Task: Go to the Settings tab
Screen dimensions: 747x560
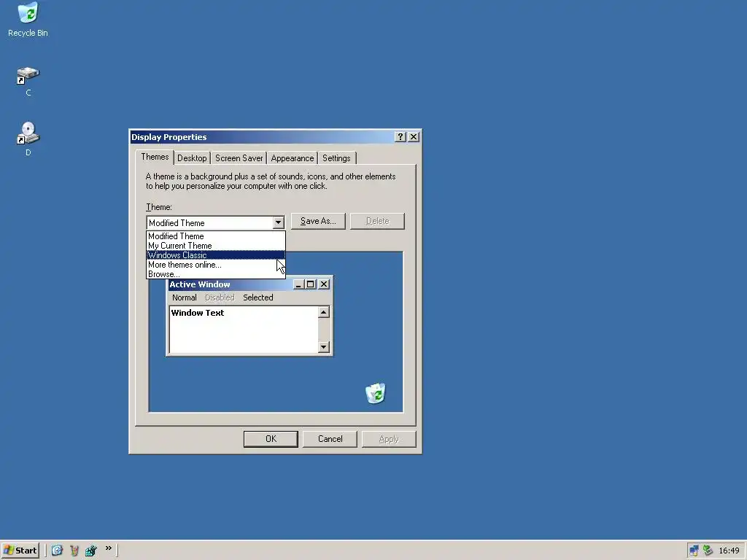Action: [336, 158]
